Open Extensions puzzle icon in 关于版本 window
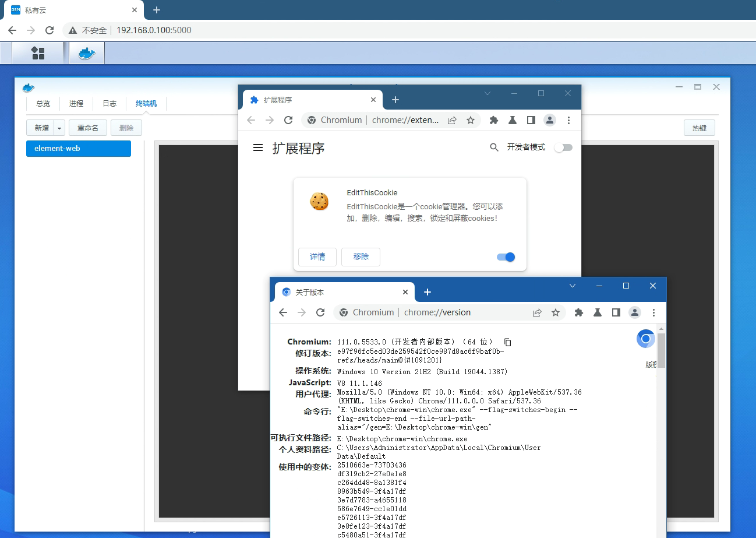The height and width of the screenshot is (538, 756). tap(579, 312)
